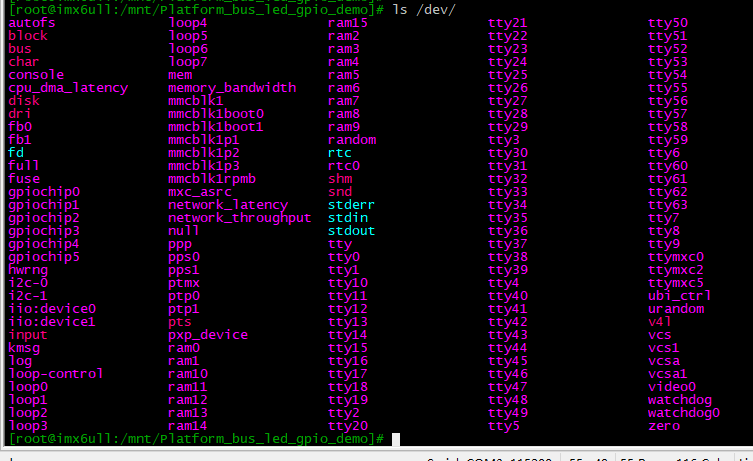Select the 'mxc_asrc' device name

point(200,192)
